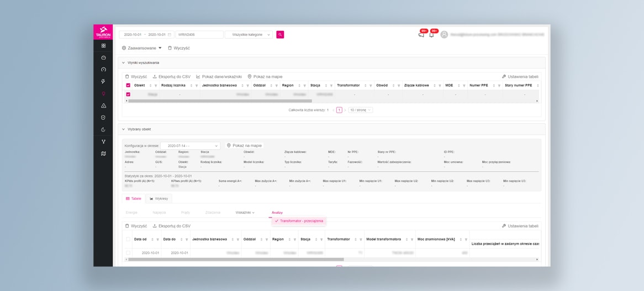Open the '10 / stronę' page size dropdown
644x291 pixels.
point(360,110)
